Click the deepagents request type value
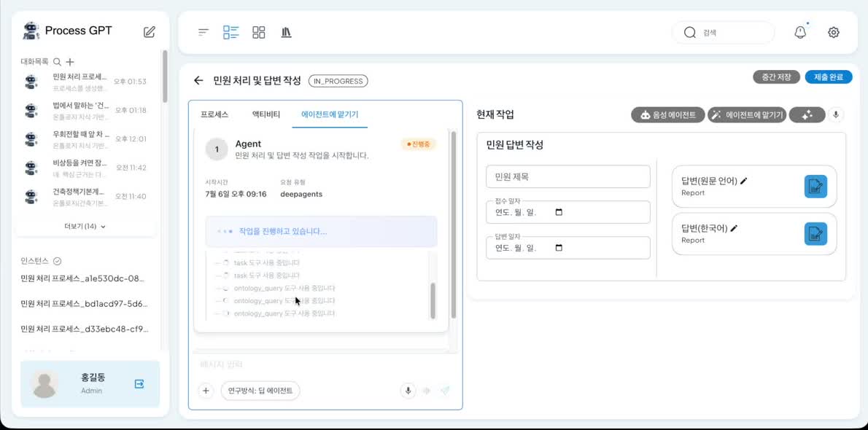The width and height of the screenshot is (868, 430). 301,195
